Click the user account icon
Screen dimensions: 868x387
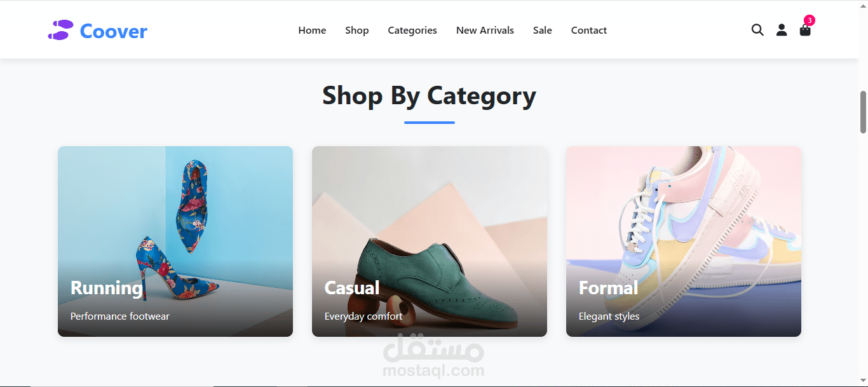point(782,30)
